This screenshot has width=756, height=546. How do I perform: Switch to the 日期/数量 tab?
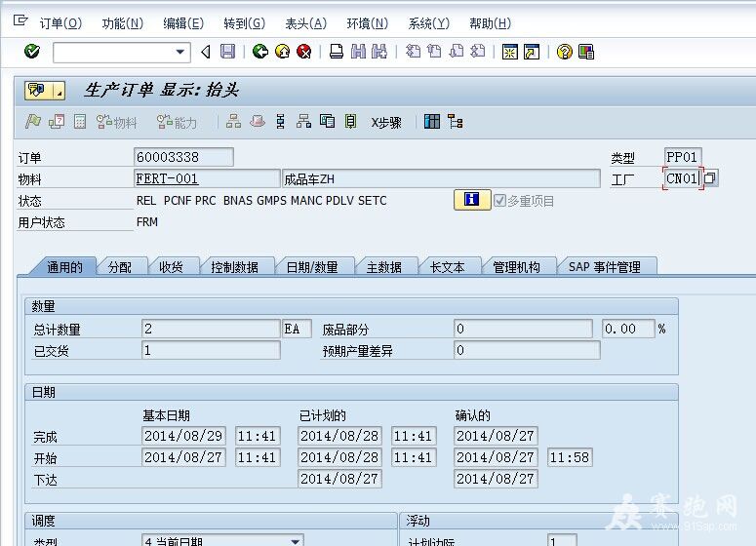(312, 267)
